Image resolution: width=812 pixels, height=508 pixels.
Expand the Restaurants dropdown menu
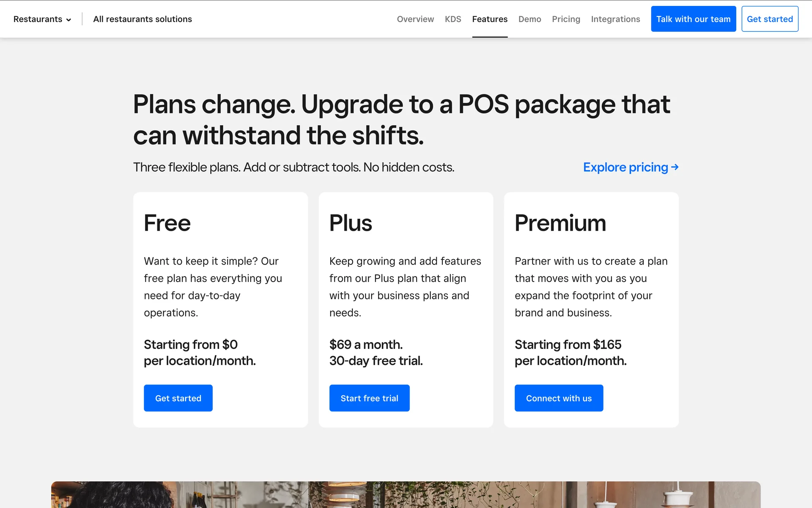(x=42, y=19)
